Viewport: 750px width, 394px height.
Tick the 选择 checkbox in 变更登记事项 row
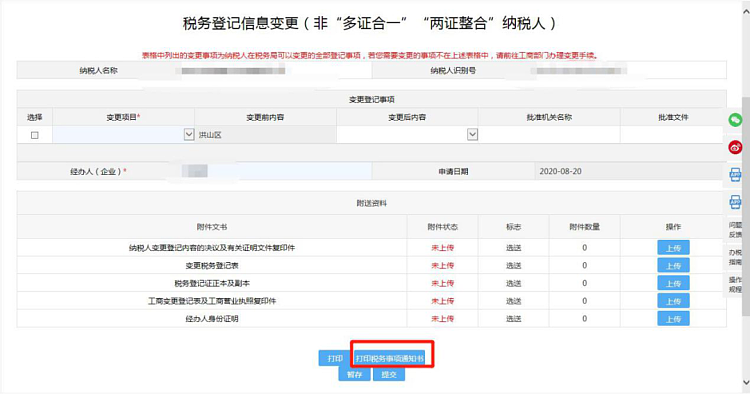point(34,135)
